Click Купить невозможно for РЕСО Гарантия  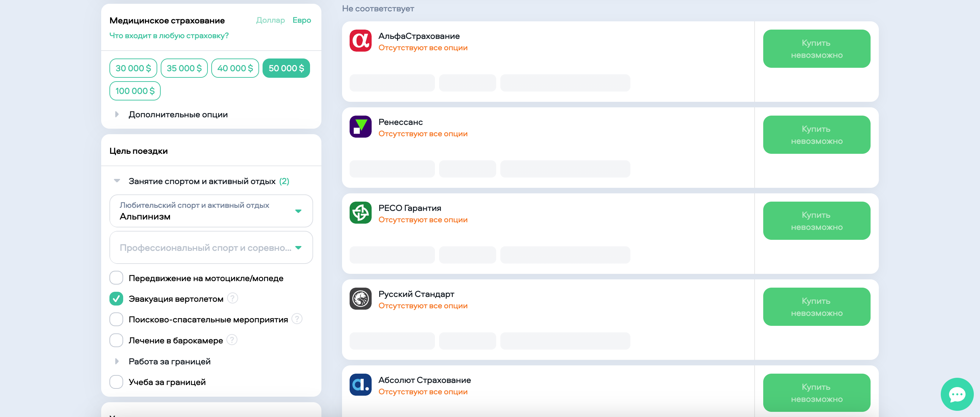[x=817, y=221]
